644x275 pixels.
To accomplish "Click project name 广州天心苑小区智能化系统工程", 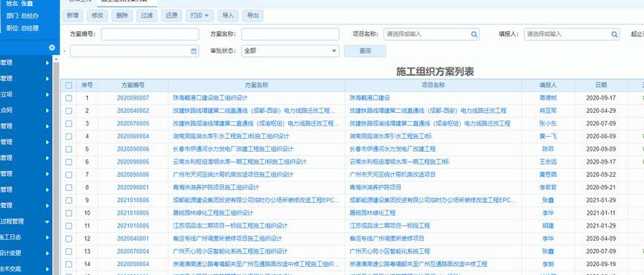I will tap(389, 251).
